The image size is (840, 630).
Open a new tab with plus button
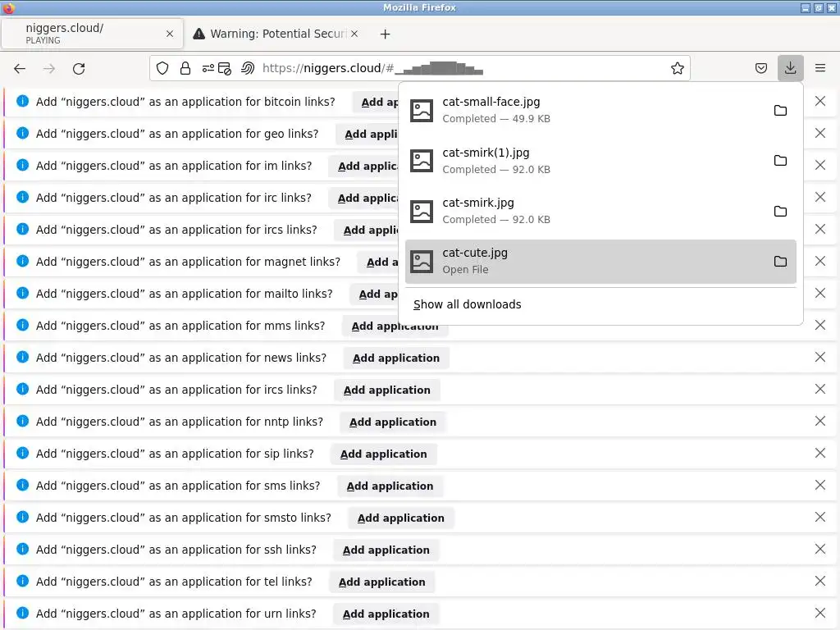[386, 34]
